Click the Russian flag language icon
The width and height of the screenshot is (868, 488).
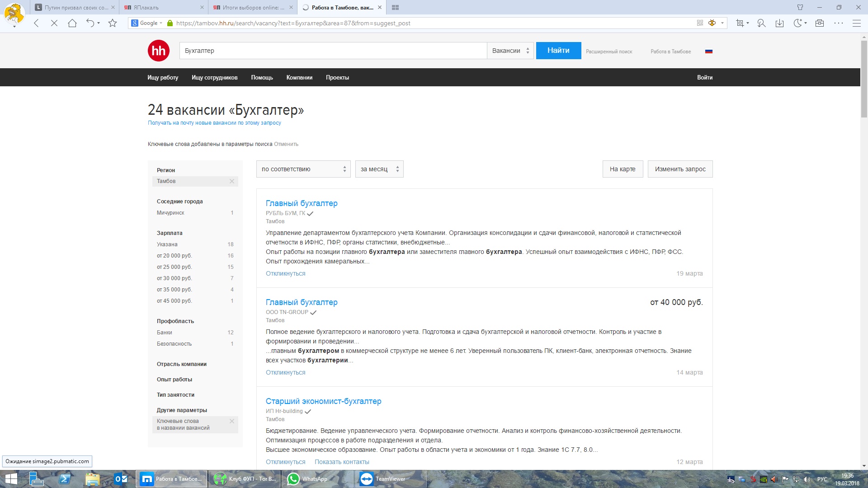(709, 52)
